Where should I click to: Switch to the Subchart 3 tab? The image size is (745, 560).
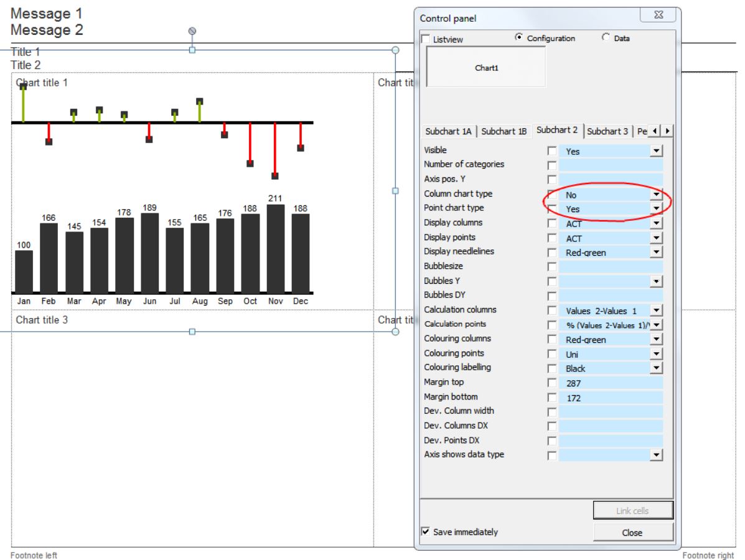[x=607, y=131]
